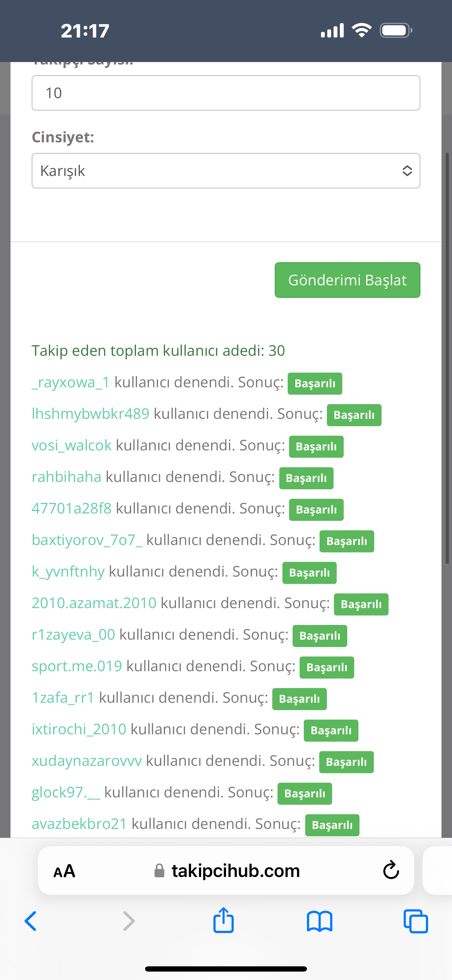The image size is (452, 980).
Task: Tap the Safari back arrow
Action: tap(30, 921)
